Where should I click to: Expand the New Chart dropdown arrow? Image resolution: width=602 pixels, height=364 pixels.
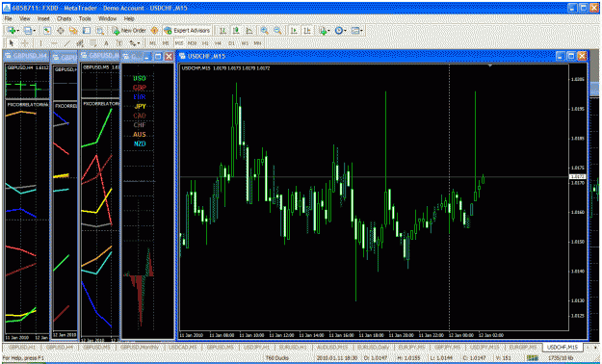[x=18, y=31]
